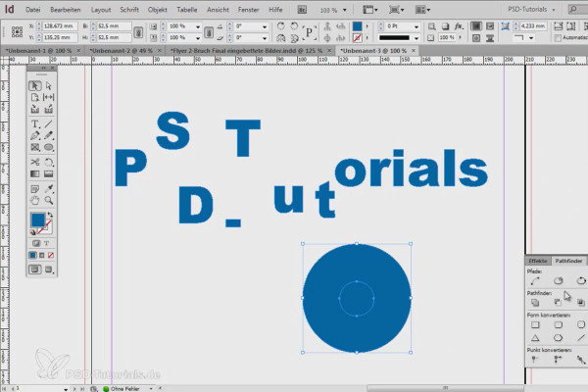This screenshot has height=392, width=588.
Task: Select the Gap tool
Action: [x=49, y=98]
